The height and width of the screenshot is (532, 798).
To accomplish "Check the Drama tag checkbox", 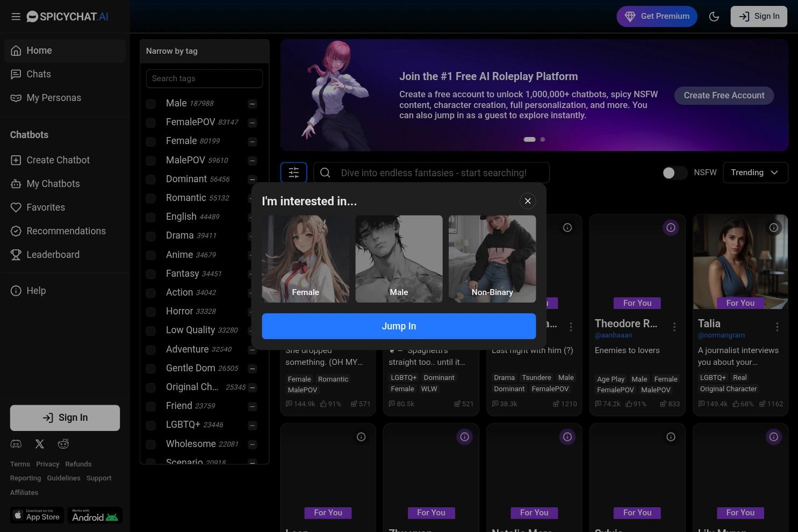I will 151,236.
